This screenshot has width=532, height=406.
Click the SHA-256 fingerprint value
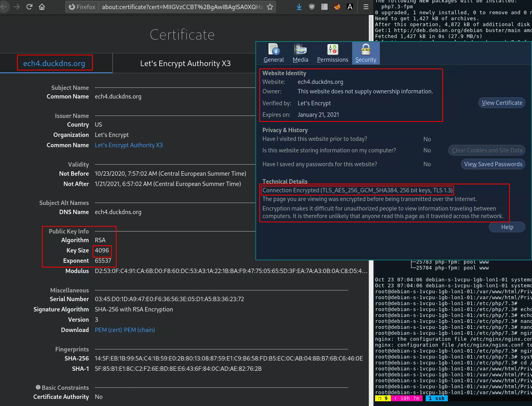(229, 359)
